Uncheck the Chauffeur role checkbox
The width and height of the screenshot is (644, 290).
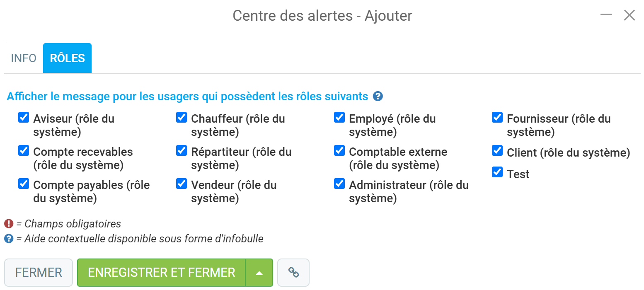coord(182,118)
